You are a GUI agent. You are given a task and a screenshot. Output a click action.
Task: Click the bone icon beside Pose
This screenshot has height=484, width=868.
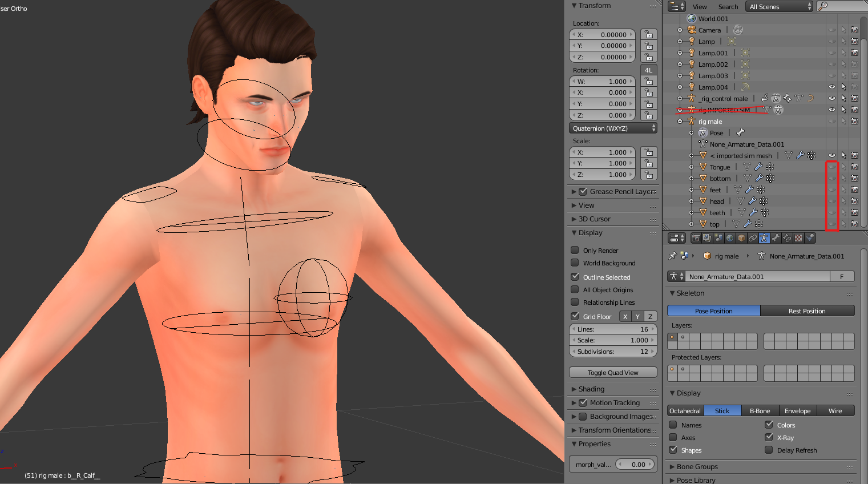pyautogui.click(x=740, y=132)
